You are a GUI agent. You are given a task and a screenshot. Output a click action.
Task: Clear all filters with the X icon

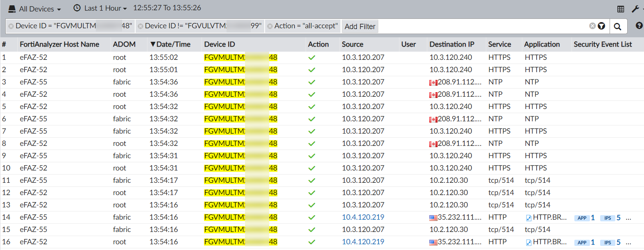(x=592, y=26)
